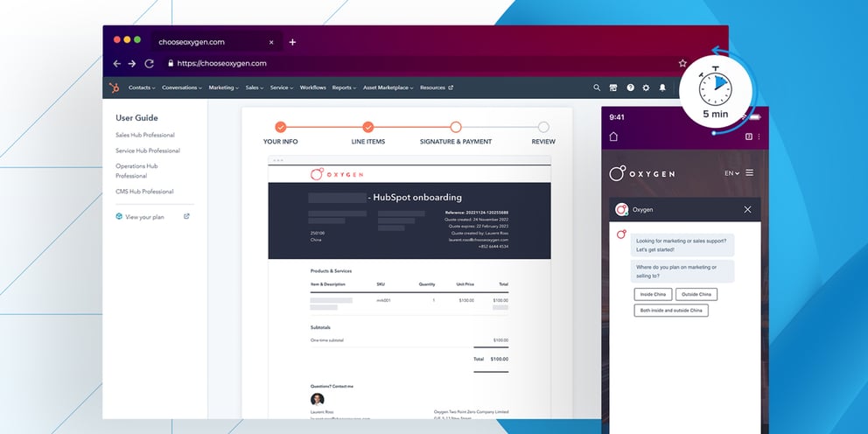
Task: Open the search magnifier in the navbar
Action: pyautogui.click(x=597, y=87)
